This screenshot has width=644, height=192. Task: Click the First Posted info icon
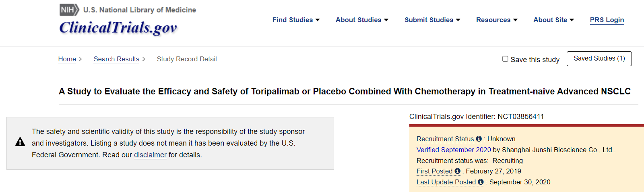click(x=457, y=171)
